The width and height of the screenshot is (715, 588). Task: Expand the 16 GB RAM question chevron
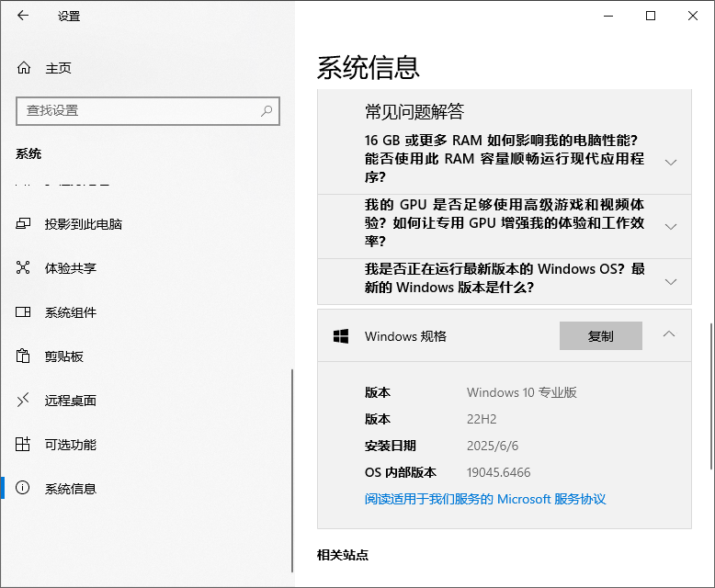[x=671, y=162]
